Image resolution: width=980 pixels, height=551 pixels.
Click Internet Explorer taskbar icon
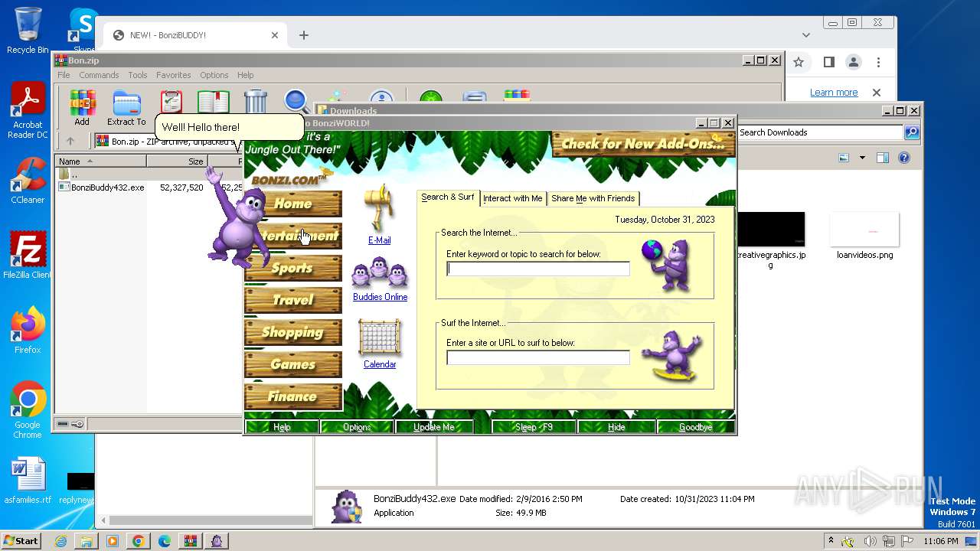pos(60,541)
